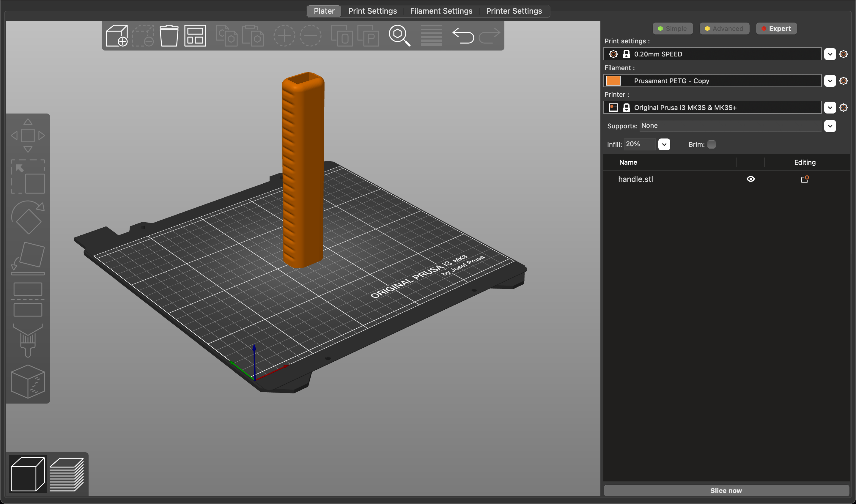Enable the Brim checkbox
This screenshot has height=504, width=856.
[711, 144]
